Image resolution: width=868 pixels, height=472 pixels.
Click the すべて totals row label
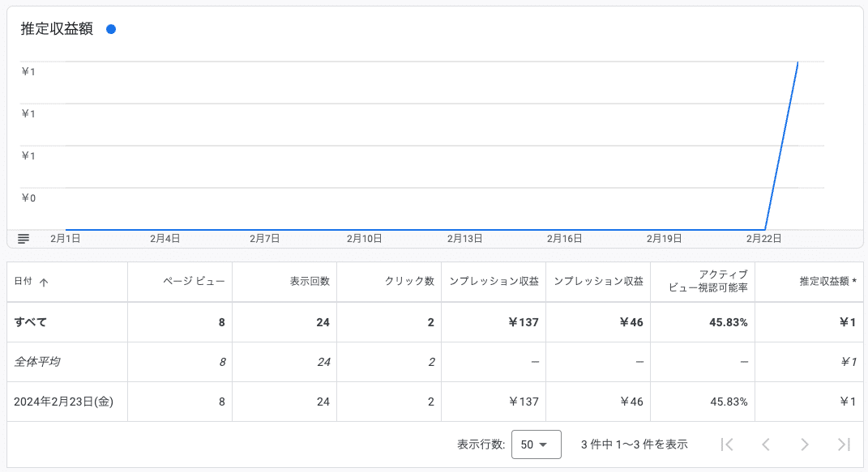click(31, 322)
